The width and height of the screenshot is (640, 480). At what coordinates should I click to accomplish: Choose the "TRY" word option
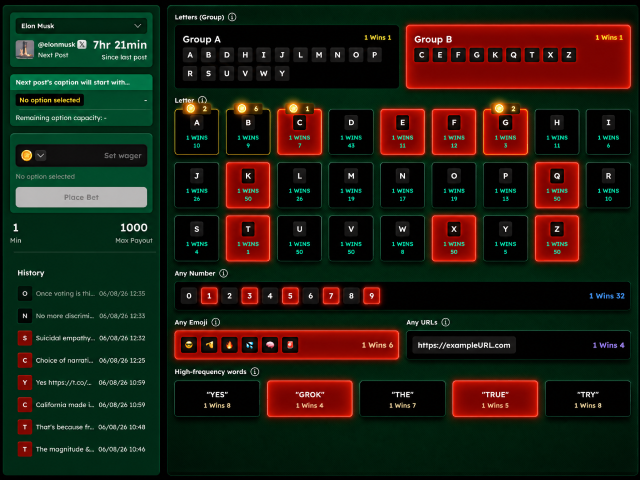tap(588, 399)
